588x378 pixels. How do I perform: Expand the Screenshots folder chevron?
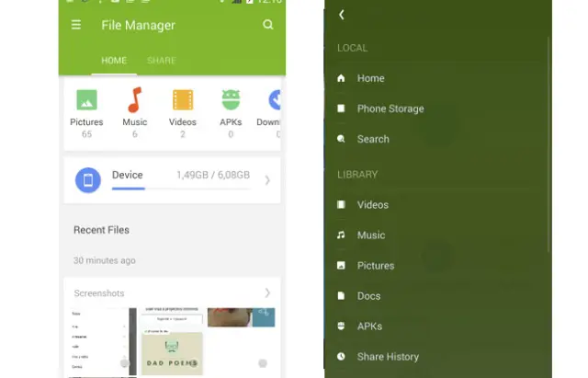pyautogui.click(x=267, y=293)
